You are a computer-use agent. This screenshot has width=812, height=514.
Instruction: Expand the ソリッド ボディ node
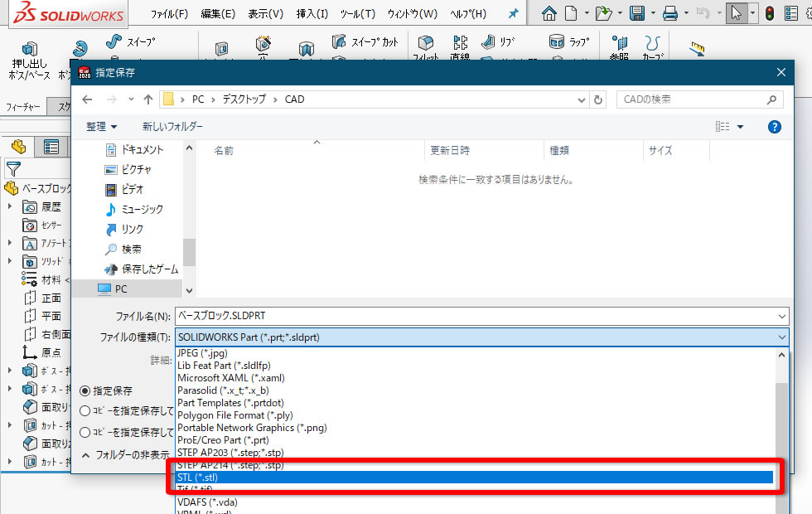pos(10,260)
